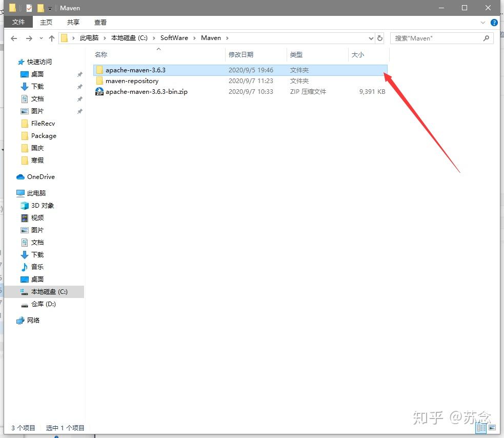Image resolution: width=504 pixels, height=438 pixels.
Task: Open address bar history dropdown
Action: [371, 38]
